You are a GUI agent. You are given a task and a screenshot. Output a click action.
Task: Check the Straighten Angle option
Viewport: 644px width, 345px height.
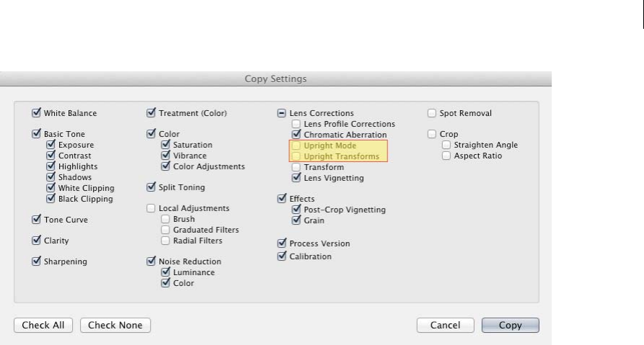tap(446, 145)
